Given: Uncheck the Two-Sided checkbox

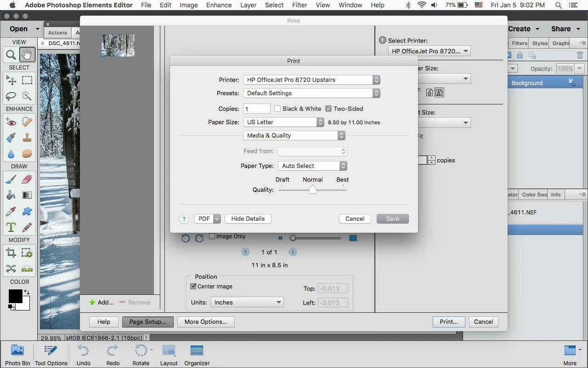Looking at the screenshot, I should click(328, 109).
